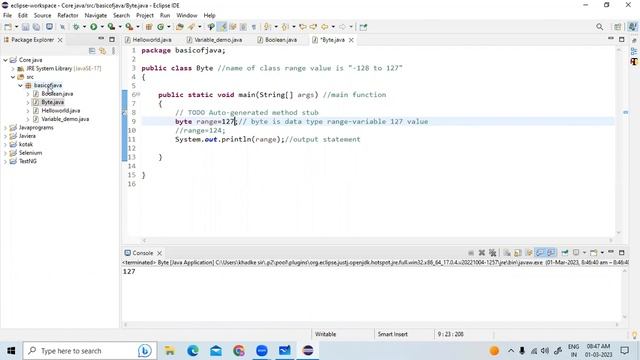Viewport: 640px width, 360px height.
Task: Click the Open Type folder icon
Action: coord(180,27)
